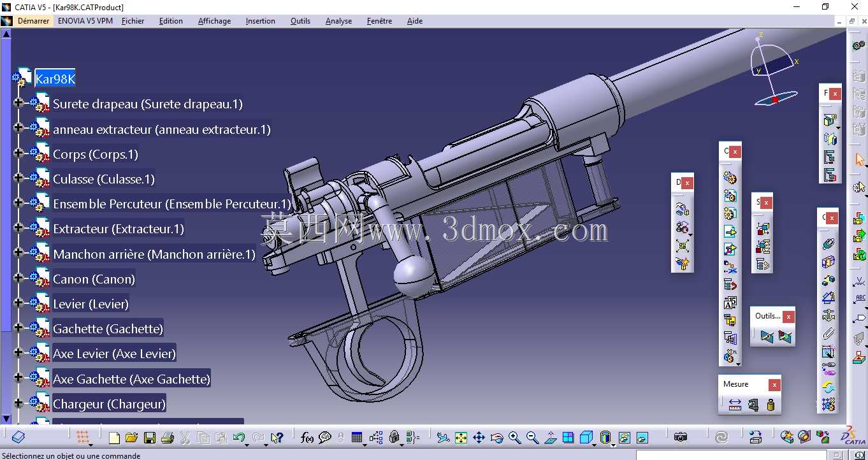868x460 pixels.
Task: Expand the Extracteur tree node
Action: (x=18, y=227)
